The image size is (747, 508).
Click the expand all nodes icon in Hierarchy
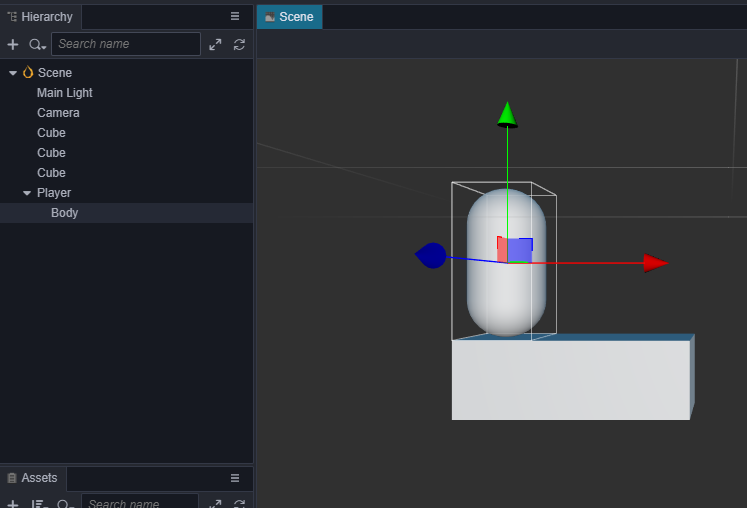[215, 44]
